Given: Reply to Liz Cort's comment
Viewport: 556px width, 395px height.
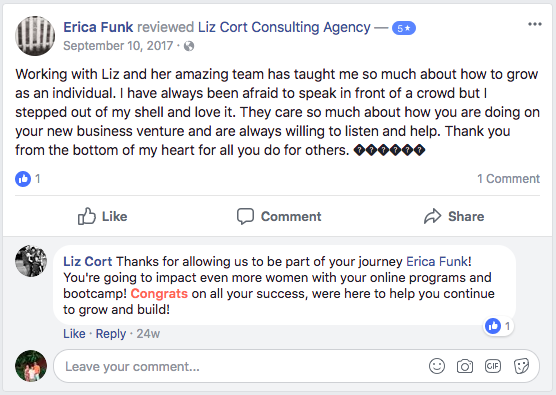Looking at the screenshot, I should pyautogui.click(x=111, y=334).
